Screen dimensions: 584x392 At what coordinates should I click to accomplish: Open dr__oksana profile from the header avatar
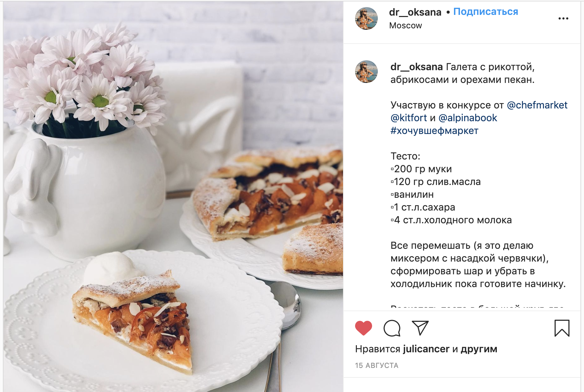(x=366, y=18)
